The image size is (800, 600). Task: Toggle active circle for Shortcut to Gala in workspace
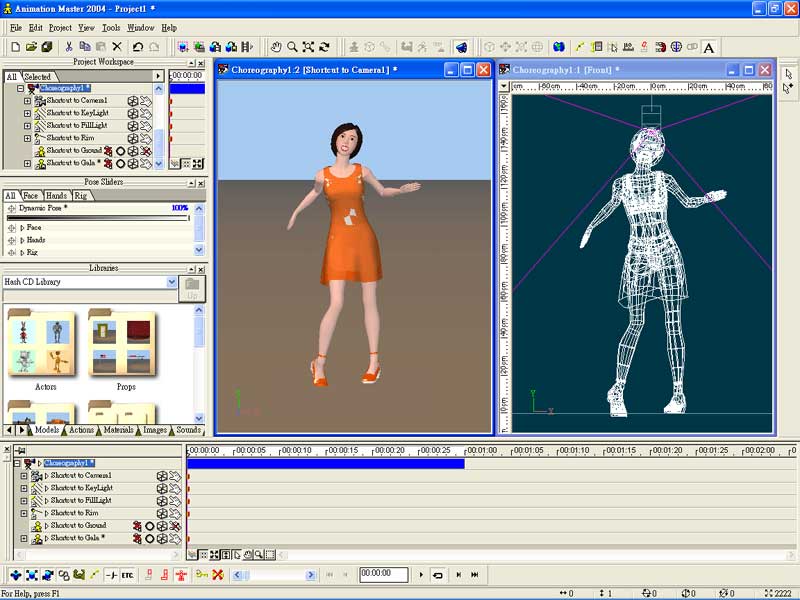(120, 164)
